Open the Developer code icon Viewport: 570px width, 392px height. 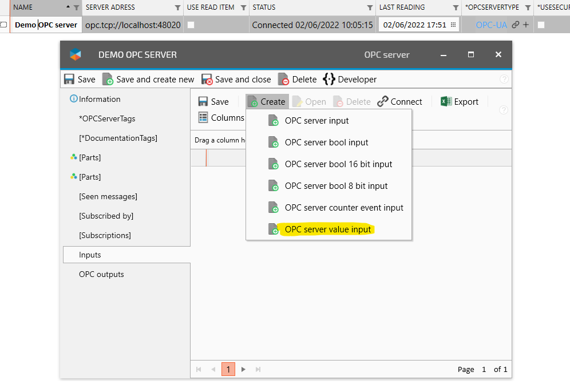pos(329,79)
